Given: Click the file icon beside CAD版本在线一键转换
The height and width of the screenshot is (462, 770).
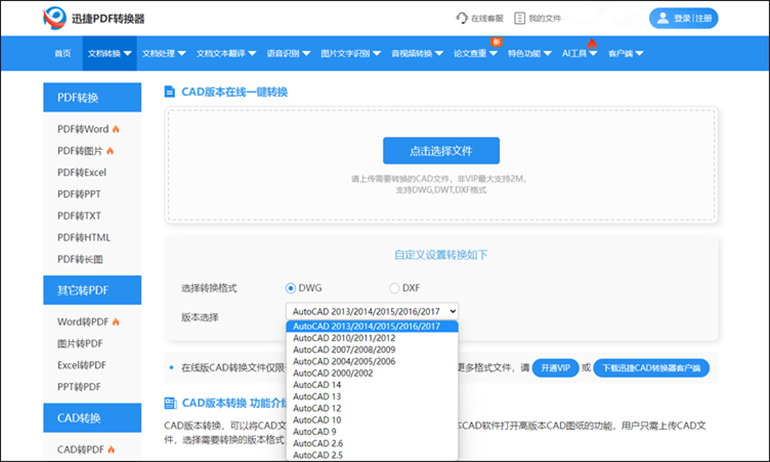Looking at the screenshot, I should click(x=169, y=92).
